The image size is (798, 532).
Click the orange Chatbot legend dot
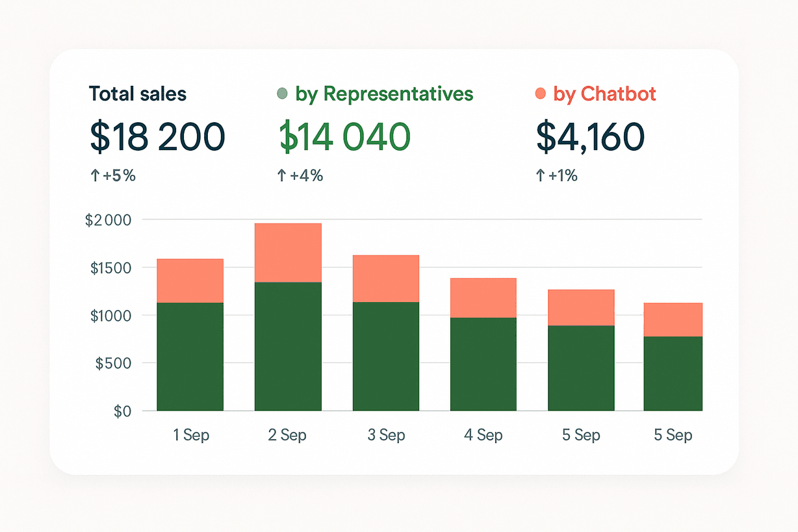click(x=540, y=94)
